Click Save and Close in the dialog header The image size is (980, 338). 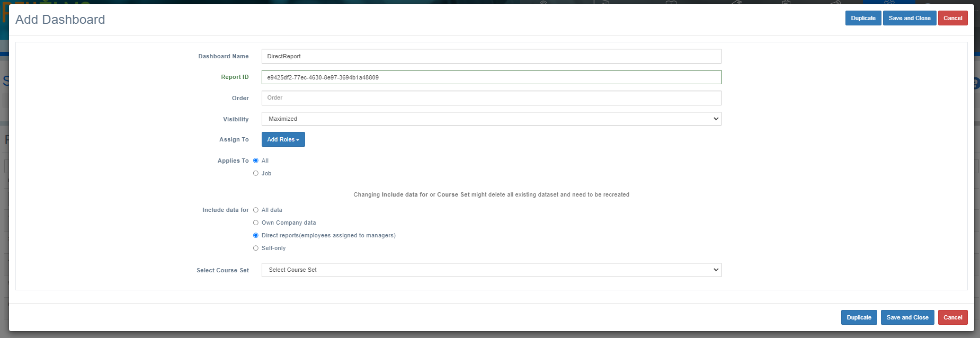pos(910,18)
